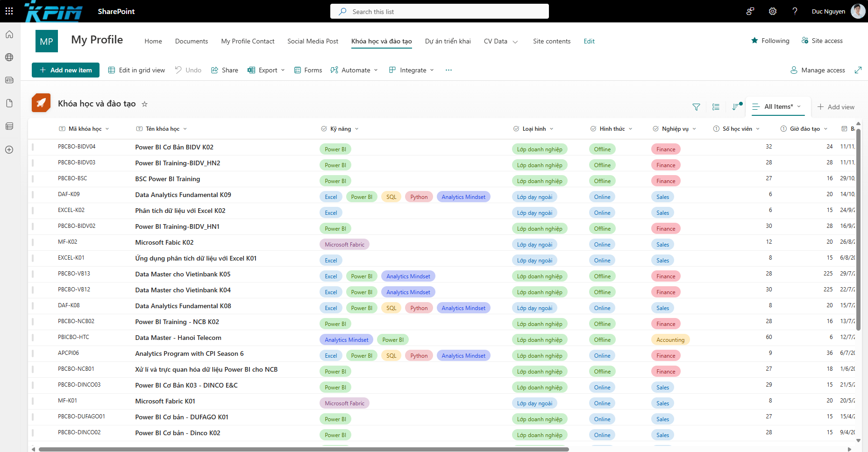
Task: Open My lists icon in left rail
Action: tap(9, 126)
